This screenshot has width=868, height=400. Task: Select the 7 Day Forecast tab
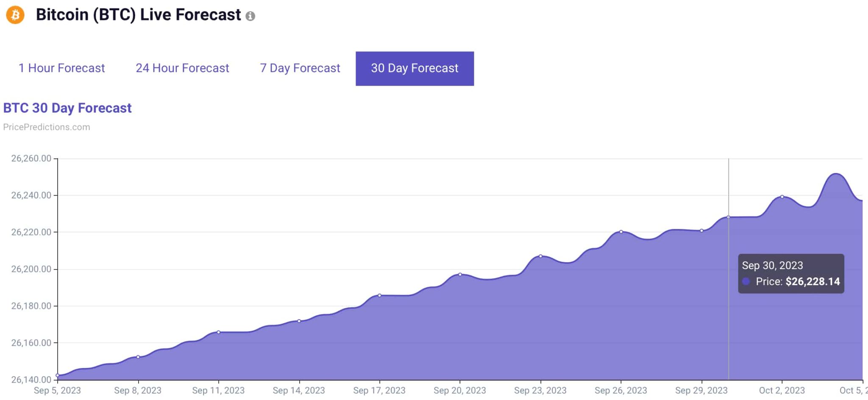[x=300, y=68]
